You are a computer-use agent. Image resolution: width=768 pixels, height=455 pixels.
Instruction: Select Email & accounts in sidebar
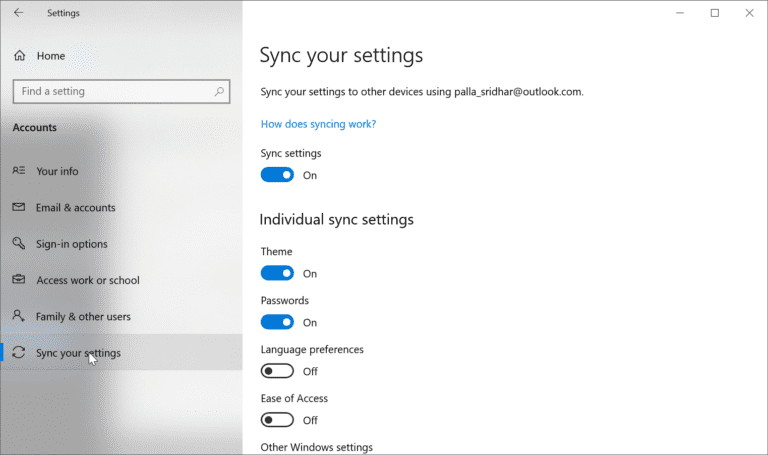pos(76,208)
